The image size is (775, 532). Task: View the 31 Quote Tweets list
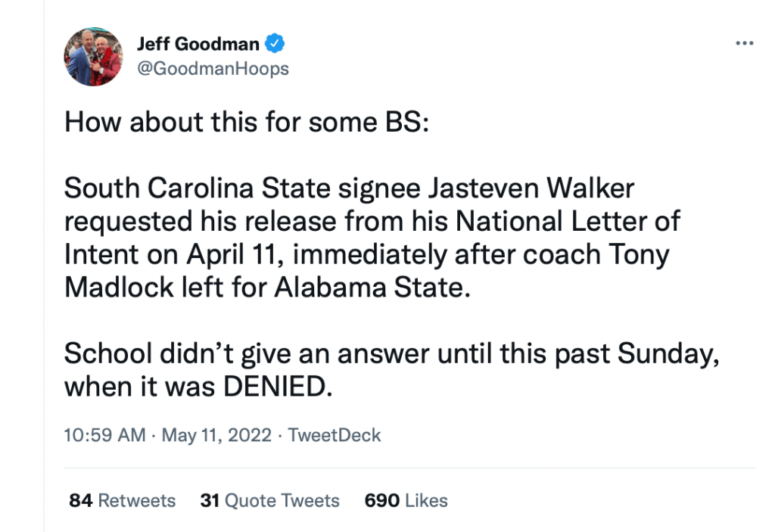tap(269, 500)
